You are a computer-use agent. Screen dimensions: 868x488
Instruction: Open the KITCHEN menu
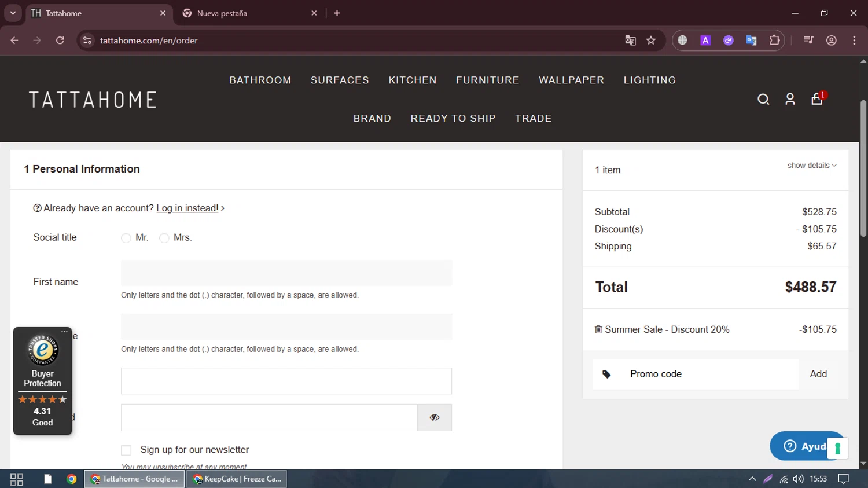pos(413,80)
